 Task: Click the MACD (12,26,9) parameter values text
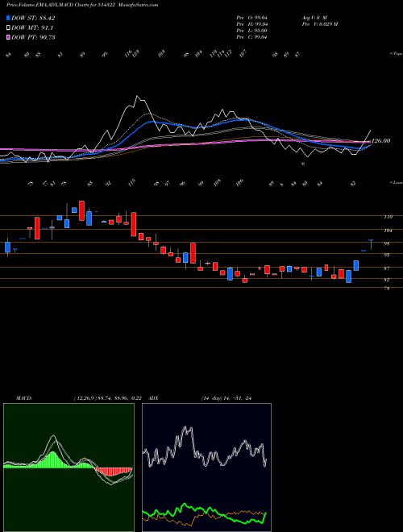pos(108,398)
